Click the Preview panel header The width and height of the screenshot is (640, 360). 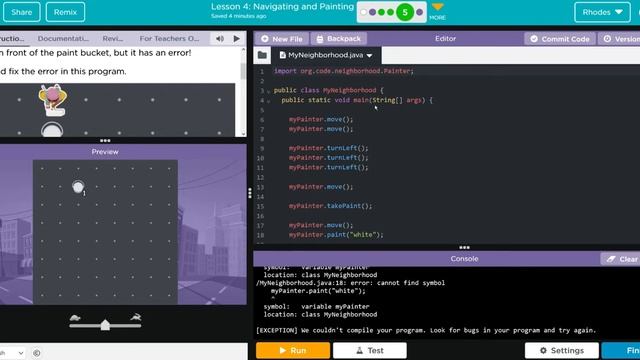click(105, 152)
